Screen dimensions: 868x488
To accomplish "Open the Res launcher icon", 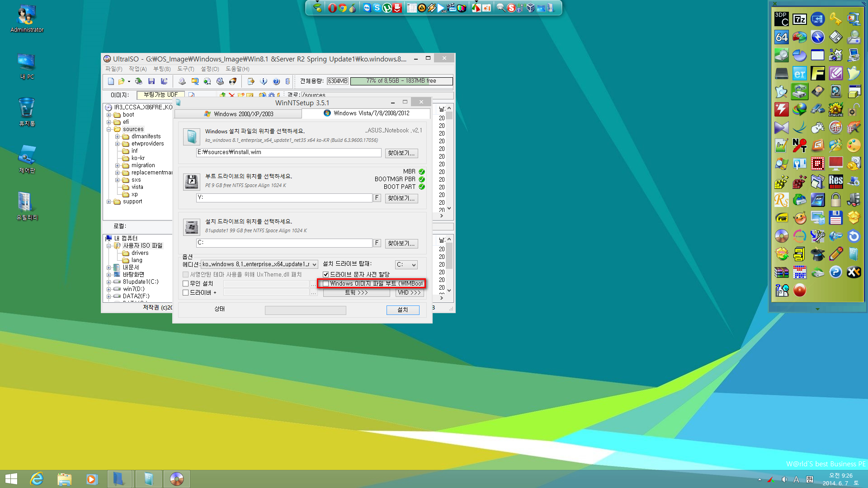I will 836,182.
